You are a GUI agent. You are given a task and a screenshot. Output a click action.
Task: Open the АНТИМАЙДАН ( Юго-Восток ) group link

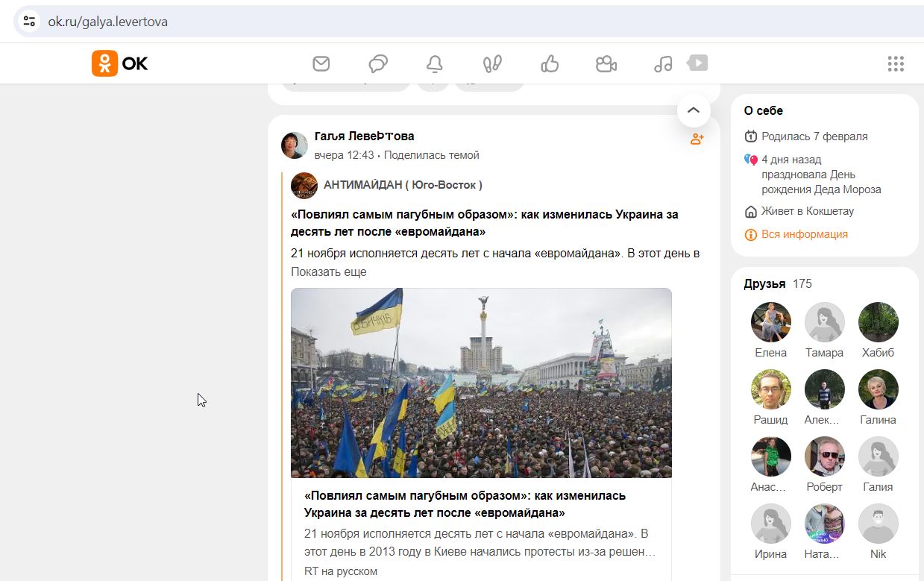point(403,185)
